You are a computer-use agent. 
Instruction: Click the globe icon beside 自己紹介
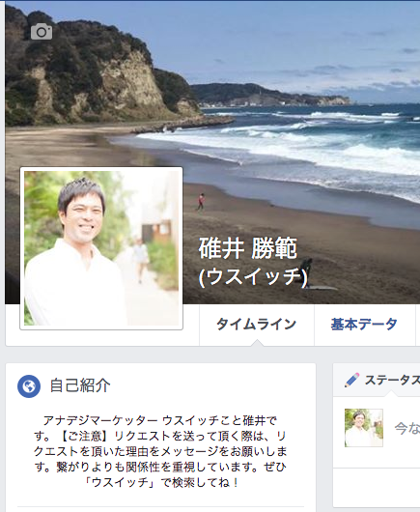[x=29, y=386]
